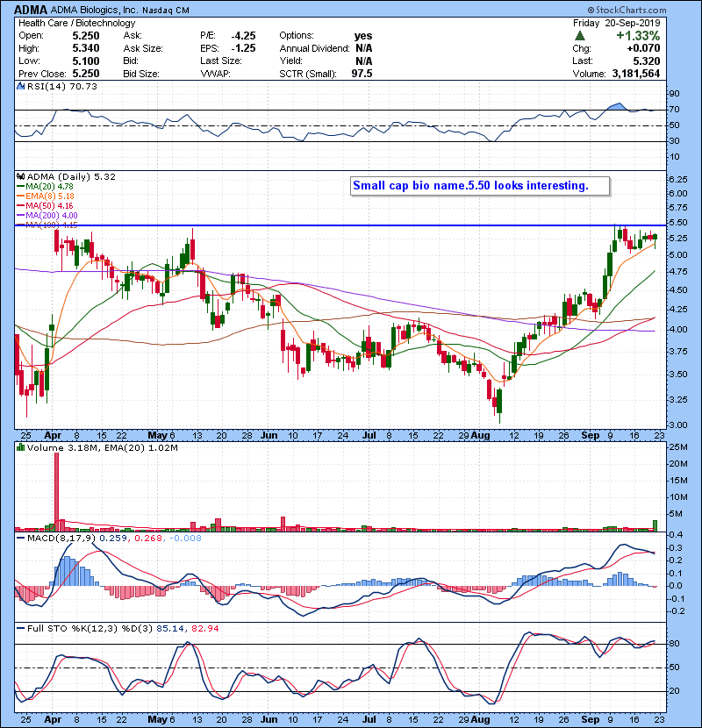Click the Low value 5.100
The height and width of the screenshot is (728, 702).
pos(86,61)
